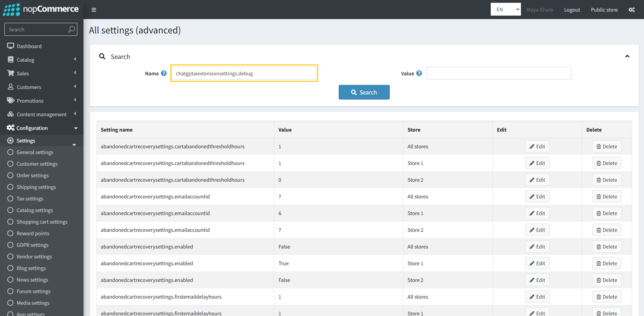Select the Settings radio item in sidebar
The width and height of the screenshot is (644, 316).
tap(11, 140)
